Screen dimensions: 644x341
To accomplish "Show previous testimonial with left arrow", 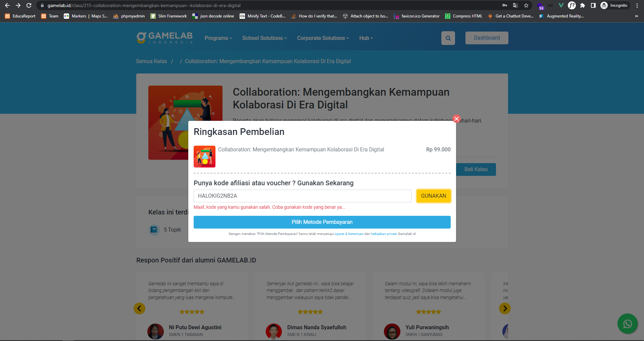I will tap(139, 308).
